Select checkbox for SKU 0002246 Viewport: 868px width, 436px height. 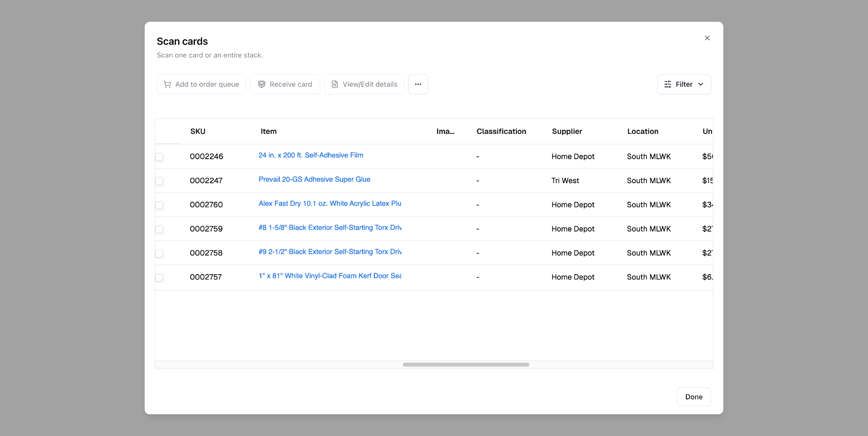[x=159, y=157]
